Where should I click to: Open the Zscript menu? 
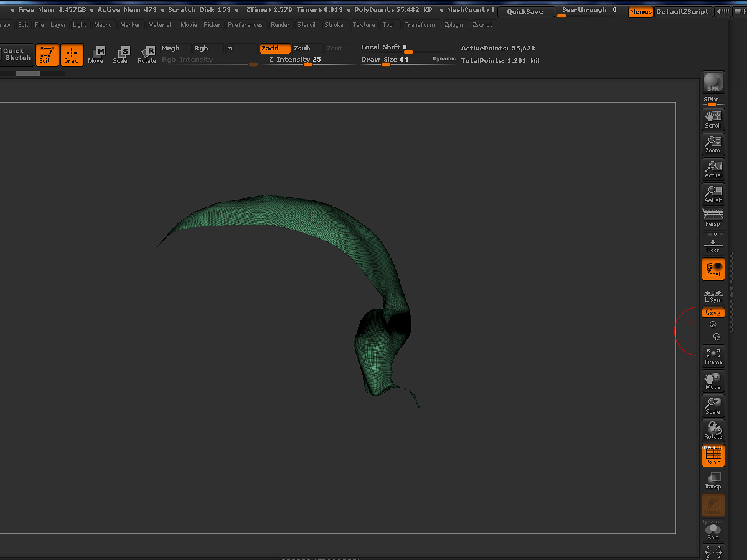click(482, 25)
